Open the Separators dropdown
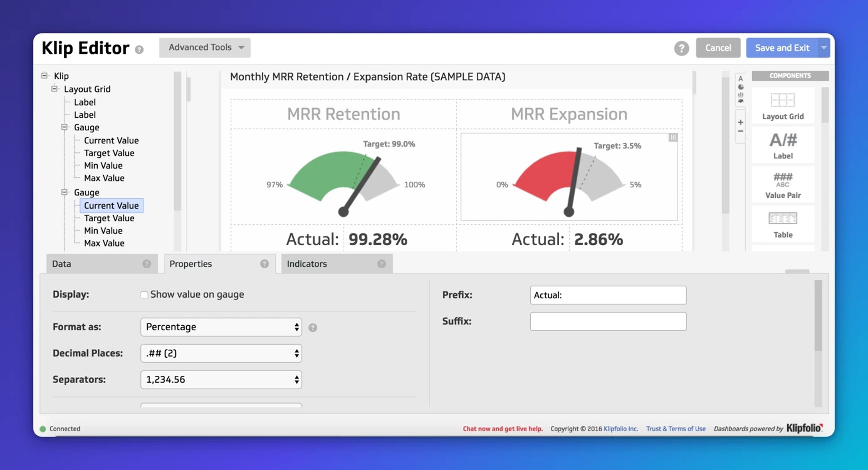 click(x=221, y=380)
